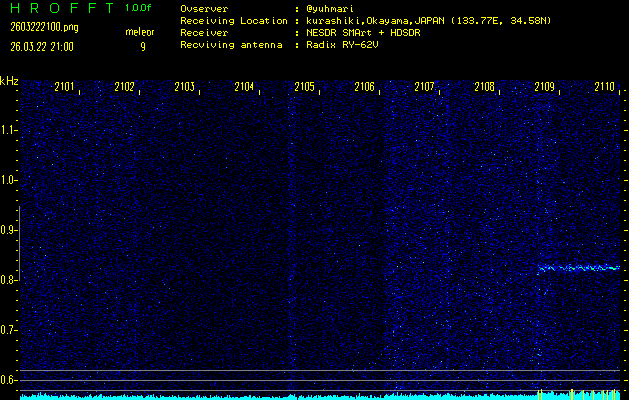Click the observer name @yuhmari
Screen dimensions: 629x400
tap(329, 9)
